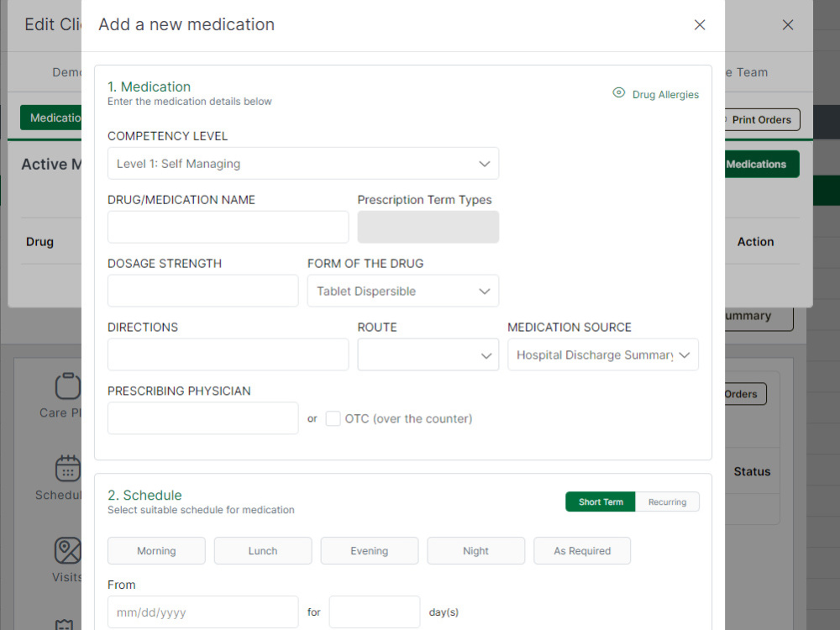
Task: Click the Drug/Medication Name field
Action: 228,227
